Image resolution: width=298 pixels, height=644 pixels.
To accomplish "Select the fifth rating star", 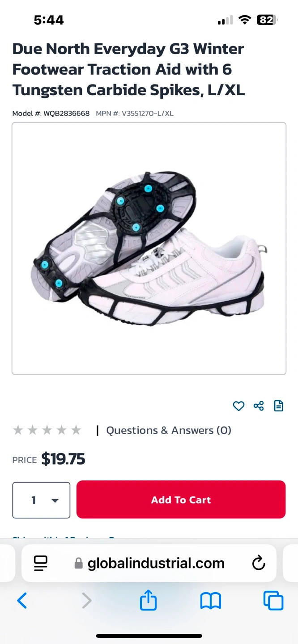I will [76, 430].
